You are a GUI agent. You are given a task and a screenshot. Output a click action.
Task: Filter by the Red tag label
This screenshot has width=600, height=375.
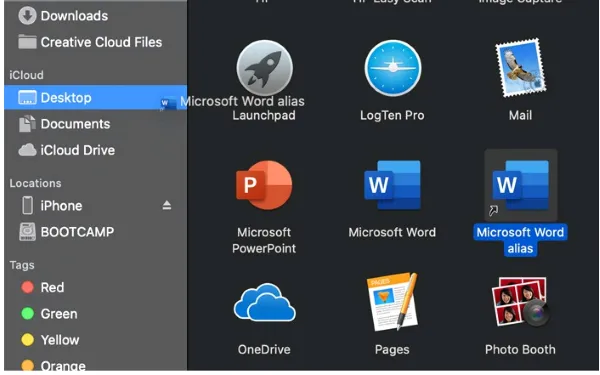(x=52, y=287)
